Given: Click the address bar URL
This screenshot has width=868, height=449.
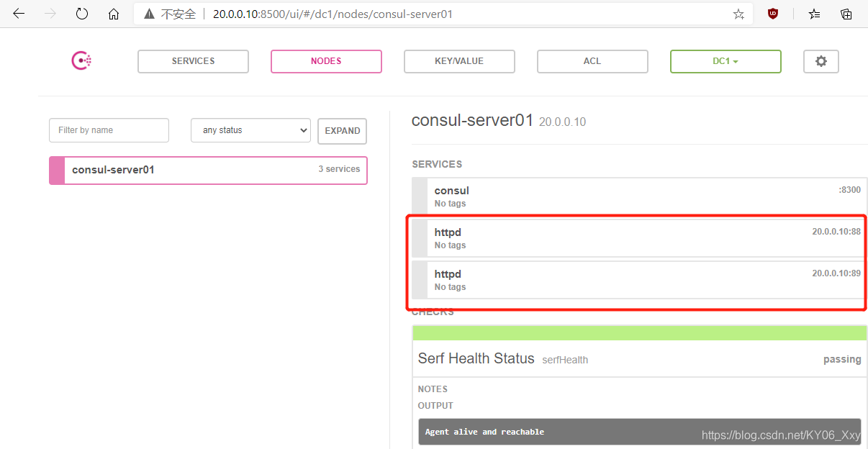Looking at the screenshot, I should pyautogui.click(x=333, y=14).
